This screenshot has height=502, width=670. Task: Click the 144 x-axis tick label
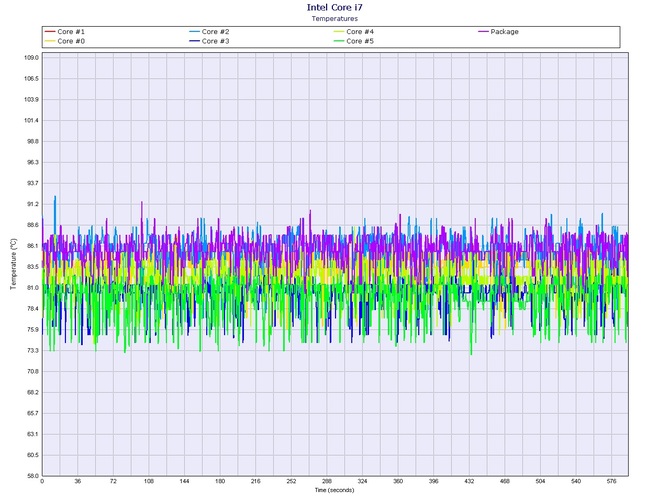[x=184, y=481]
